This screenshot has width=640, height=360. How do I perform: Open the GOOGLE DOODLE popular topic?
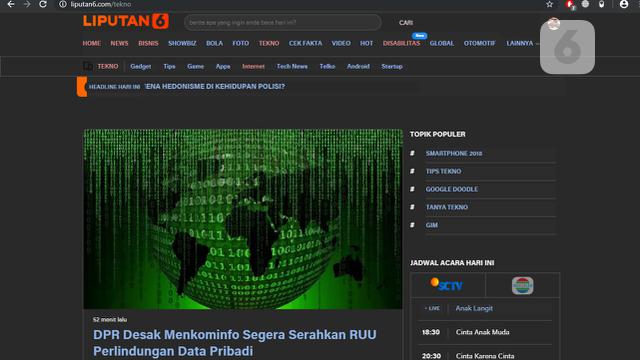click(451, 189)
